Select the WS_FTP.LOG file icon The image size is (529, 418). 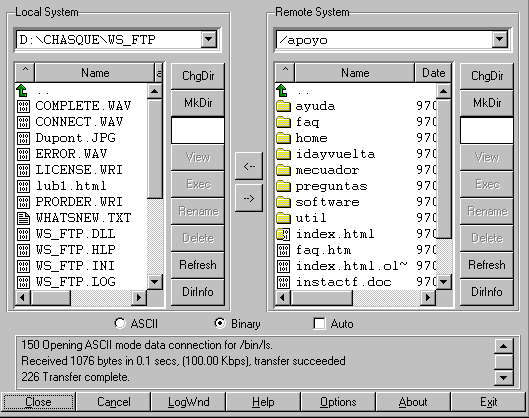[23, 282]
